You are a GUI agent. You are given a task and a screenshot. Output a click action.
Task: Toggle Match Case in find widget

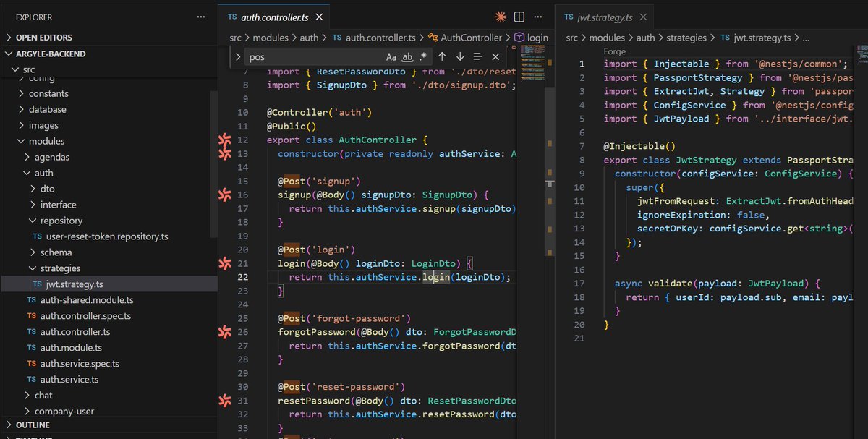[391, 56]
